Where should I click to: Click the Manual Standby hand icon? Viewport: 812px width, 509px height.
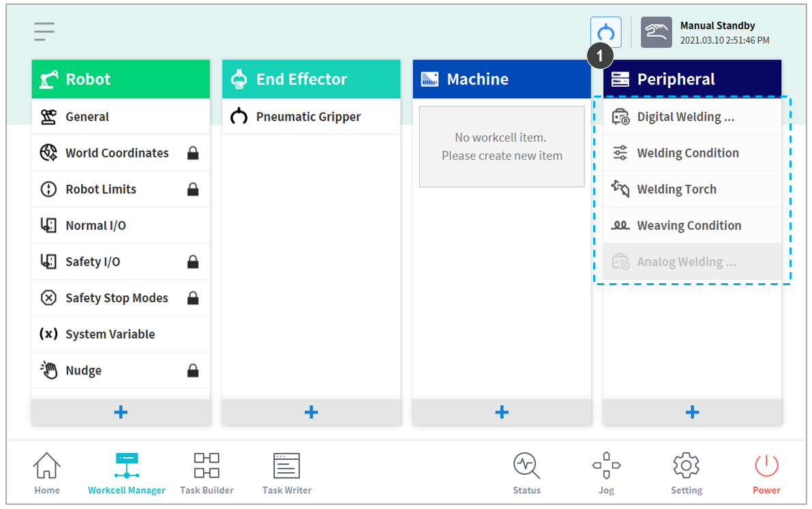[656, 32]
